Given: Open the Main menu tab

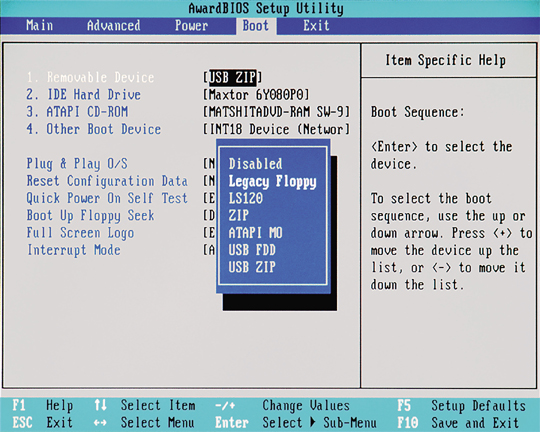Looking at the screenshot, I should 40,25.
